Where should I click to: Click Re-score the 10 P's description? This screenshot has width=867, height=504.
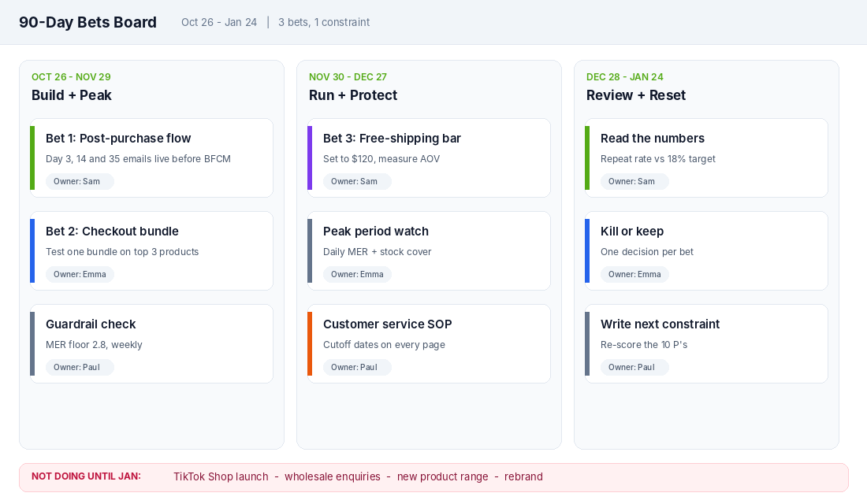644,345
